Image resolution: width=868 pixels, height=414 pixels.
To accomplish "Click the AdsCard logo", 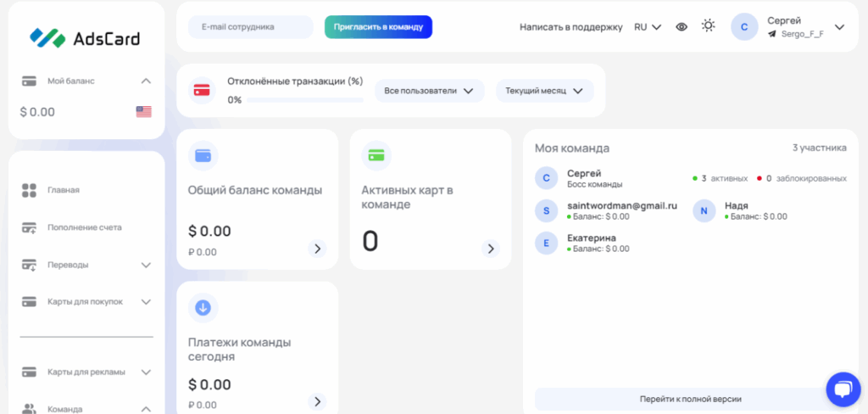I will [x=85, y=38].
